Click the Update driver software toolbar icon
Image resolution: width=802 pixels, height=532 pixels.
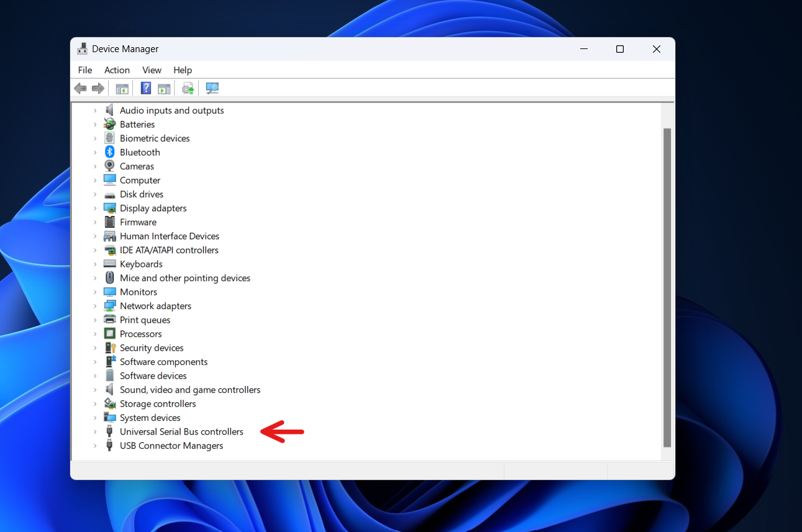(188, 88)
